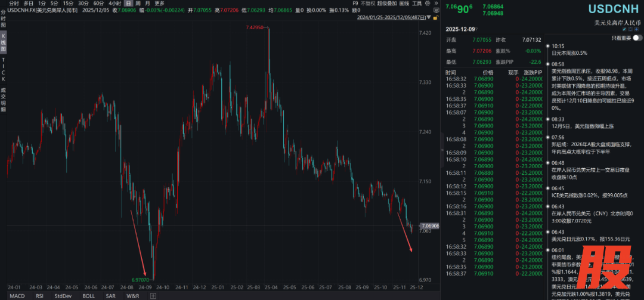
Task: Click the RSI indicator tab
Action: click(x=39, y=295)
